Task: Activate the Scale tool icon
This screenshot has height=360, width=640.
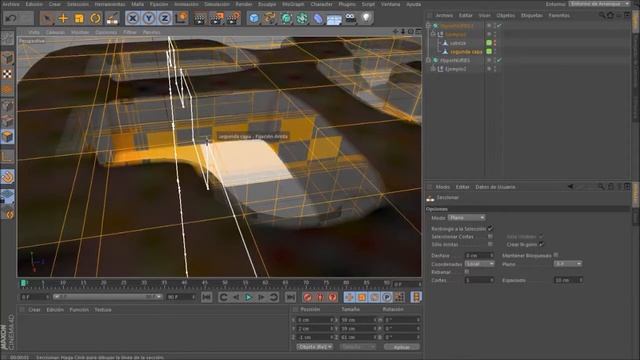Action: 79,18
